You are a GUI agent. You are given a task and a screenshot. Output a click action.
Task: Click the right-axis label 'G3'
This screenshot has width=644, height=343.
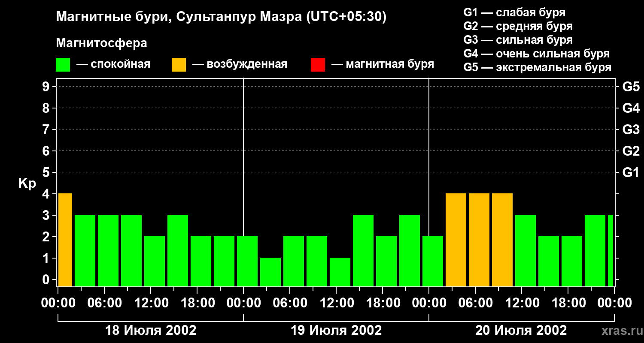[631, 130]
